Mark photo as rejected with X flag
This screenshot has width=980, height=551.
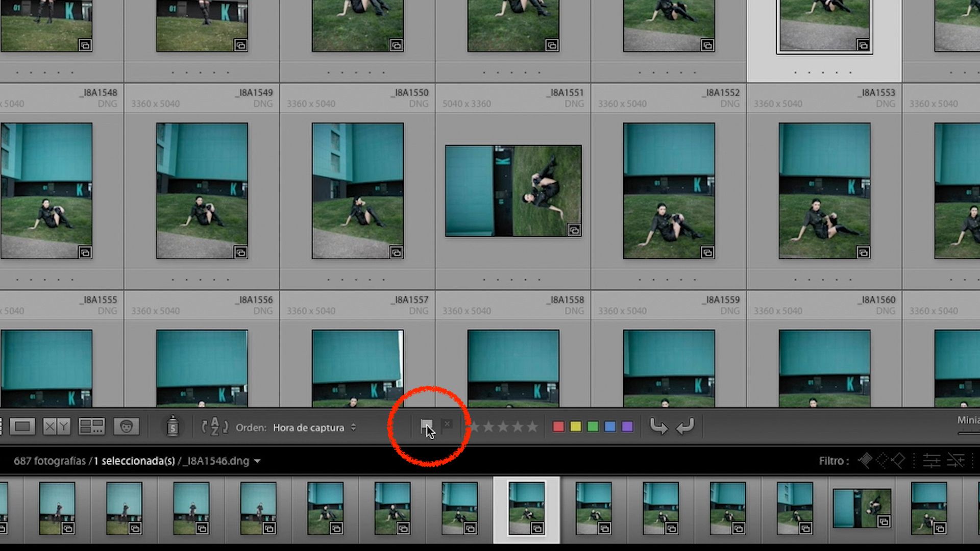click(447, 425)
